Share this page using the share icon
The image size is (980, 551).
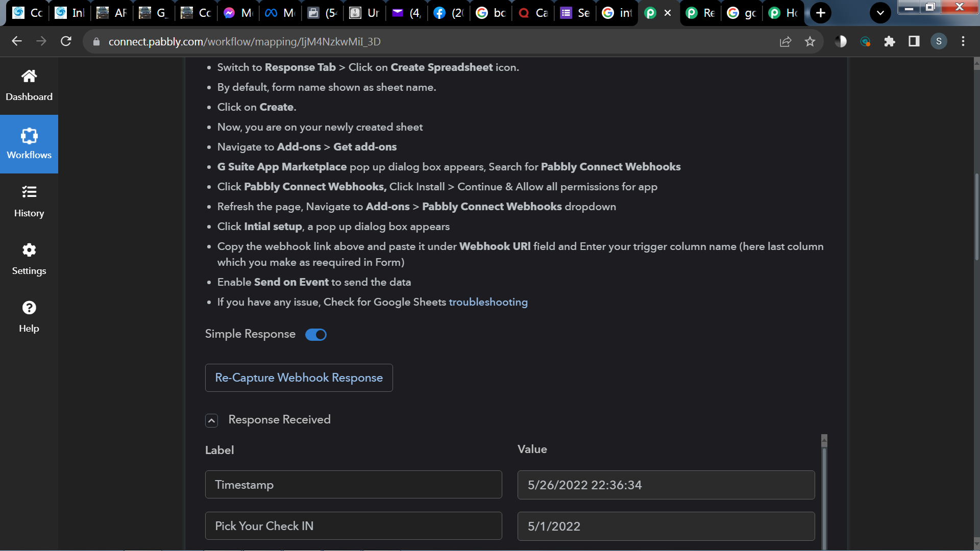pos(786,41)
